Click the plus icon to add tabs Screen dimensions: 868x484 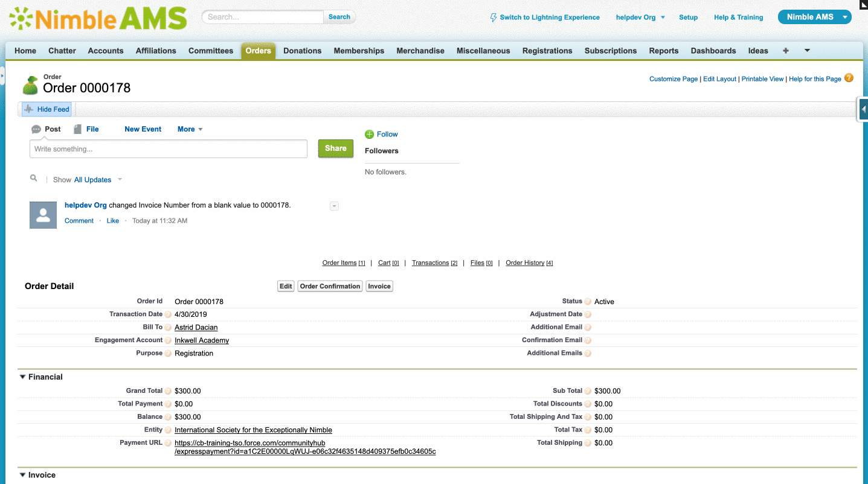(785, 51)
